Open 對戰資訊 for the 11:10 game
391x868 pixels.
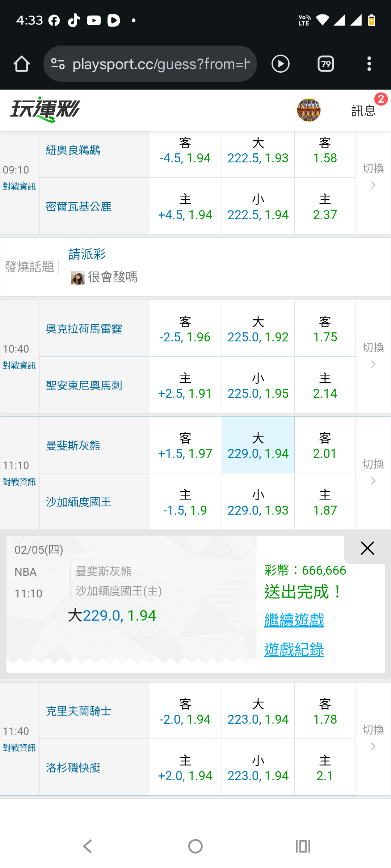pos(19,482)
